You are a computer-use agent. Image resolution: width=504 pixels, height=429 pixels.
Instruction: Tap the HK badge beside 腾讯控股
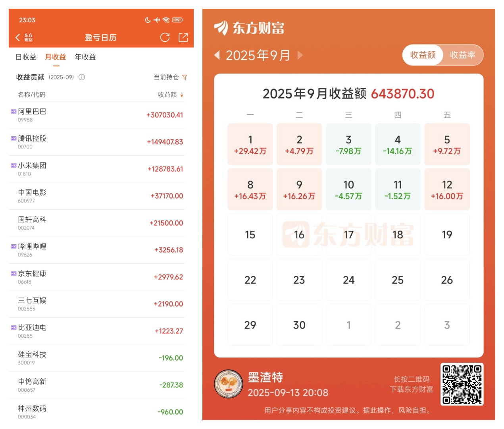[13, 139]
